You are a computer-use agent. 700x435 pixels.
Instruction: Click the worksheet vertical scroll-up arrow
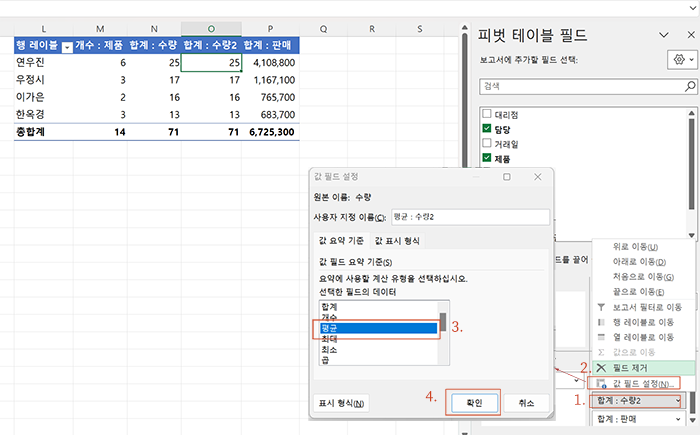click(464, 28)
